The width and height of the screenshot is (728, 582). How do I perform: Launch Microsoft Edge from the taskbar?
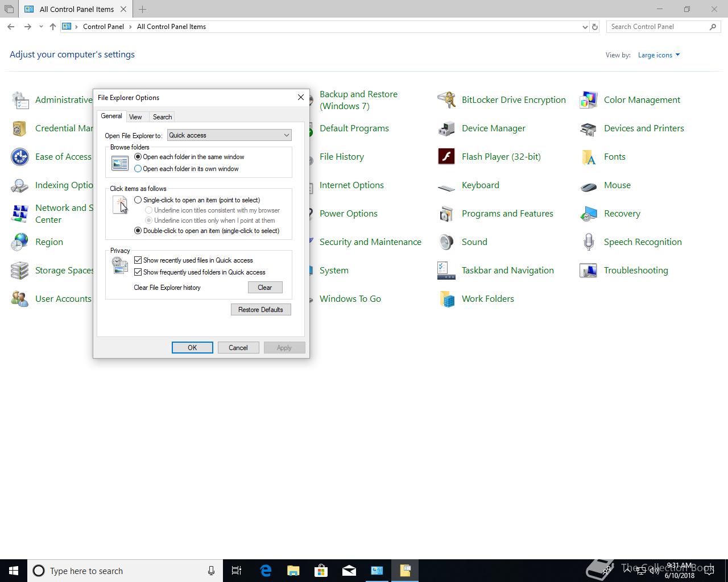[266, 571]
